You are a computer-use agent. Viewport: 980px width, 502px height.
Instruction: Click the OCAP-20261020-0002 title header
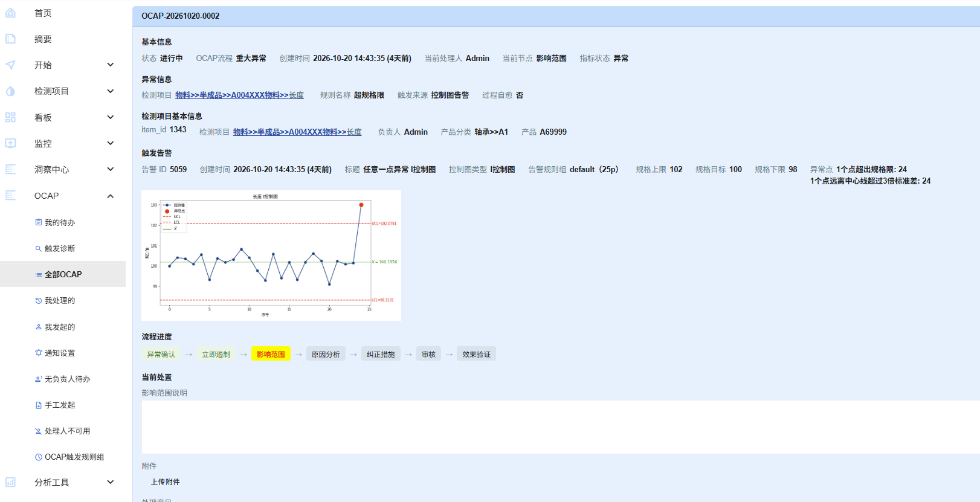tap(181, 16)
